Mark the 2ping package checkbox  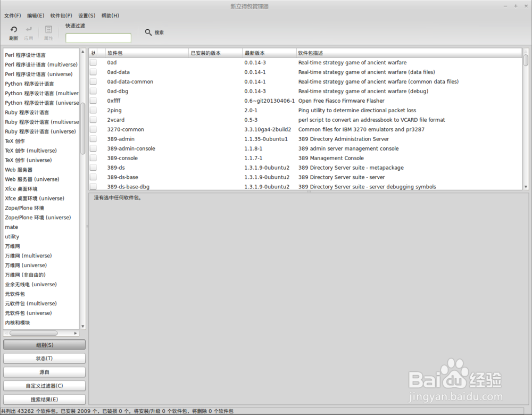pyautogui.click(x=93, y=110)
